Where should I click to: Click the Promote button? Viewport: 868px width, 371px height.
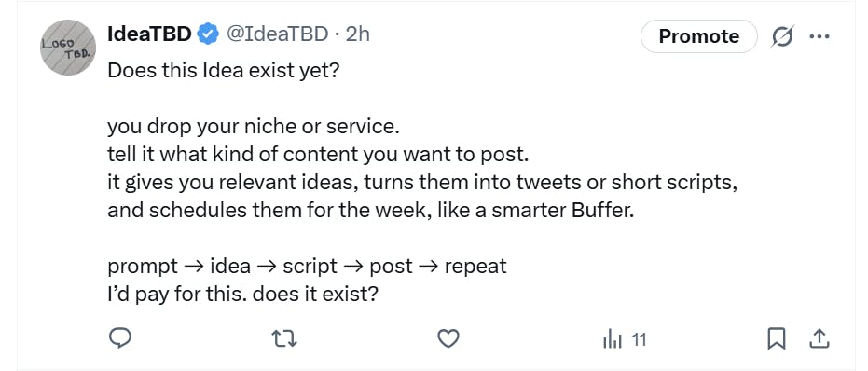[x=698, y=36]
